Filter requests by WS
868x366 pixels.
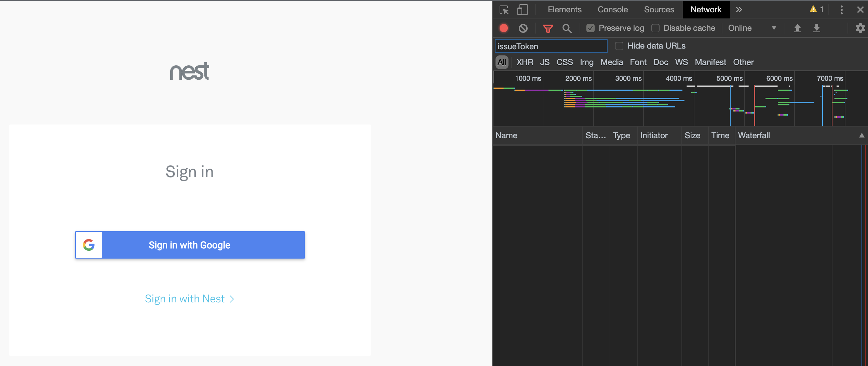[x=681, y=62]
